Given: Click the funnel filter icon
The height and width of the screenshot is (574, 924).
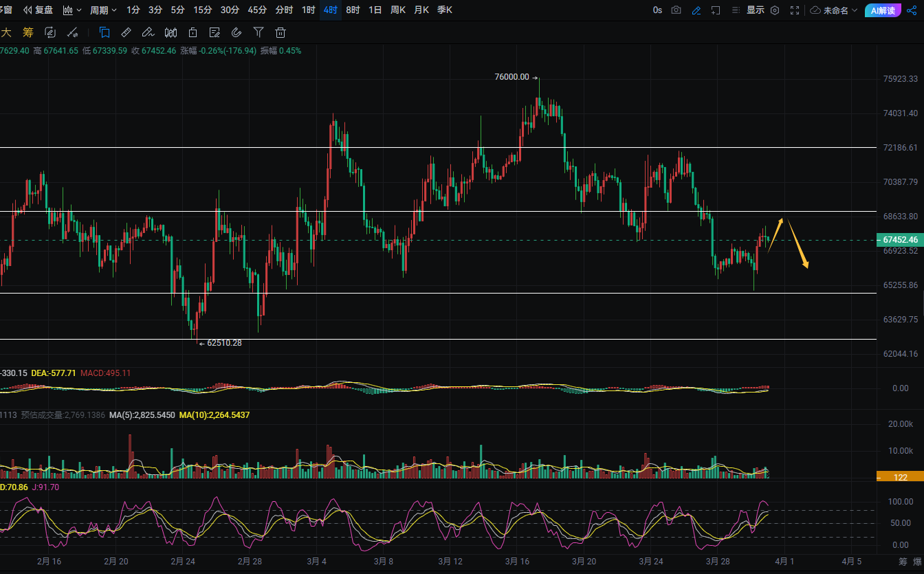Looking at the screenshot, I should pos(258,32).
